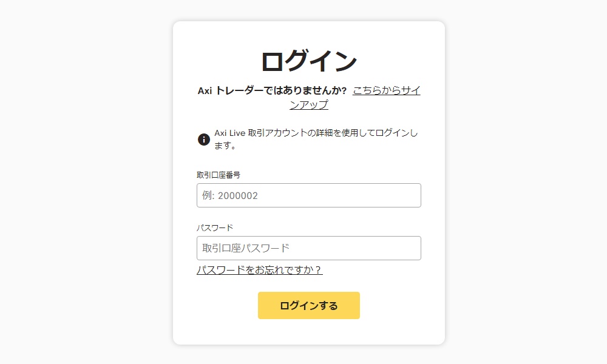Click the ログイン page heading

(x=309, y=59)
